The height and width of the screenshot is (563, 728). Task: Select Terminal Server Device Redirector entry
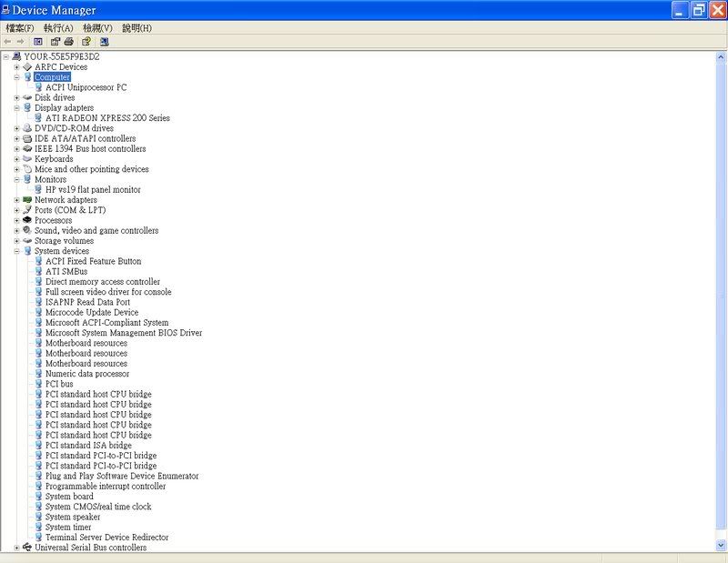[106, 537]
